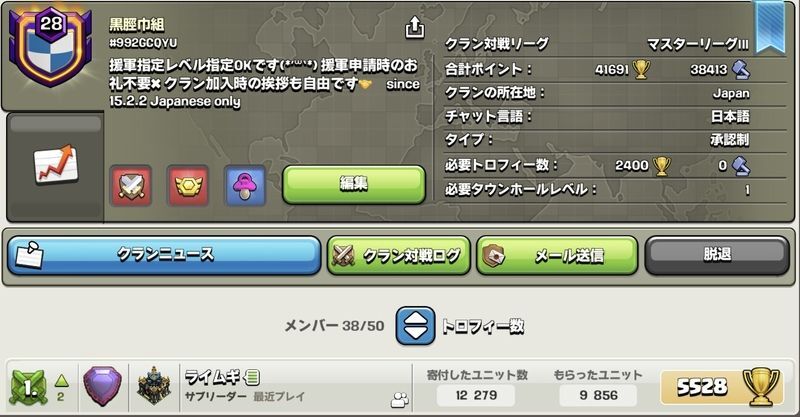Viewport: 800px width, 417px height.
Task: Open the 編集 edit clan button
Action: [x=354, y=184]
